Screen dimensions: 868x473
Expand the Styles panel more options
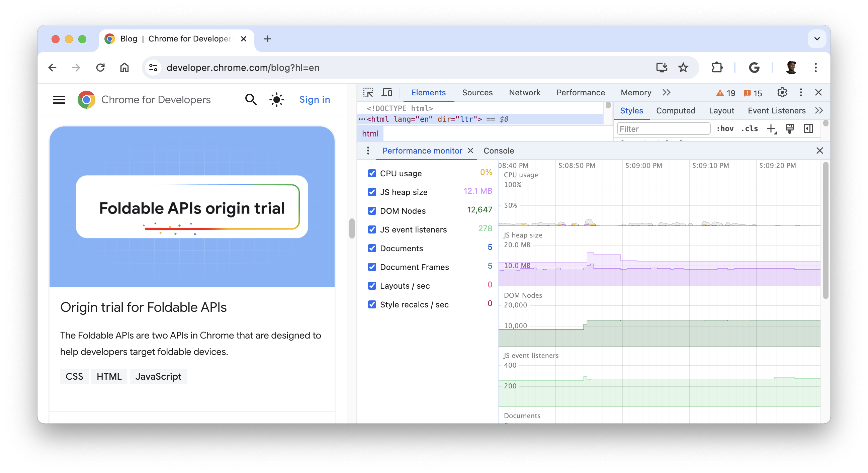pyautogui.click(x=818, y=111)
